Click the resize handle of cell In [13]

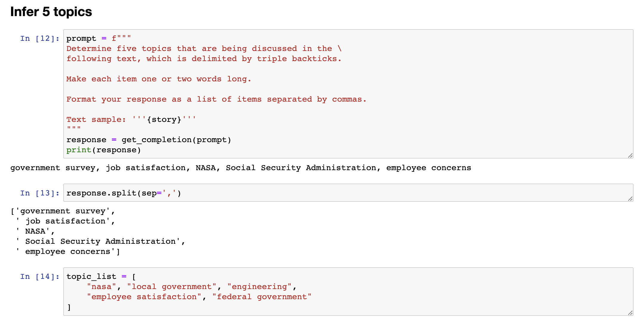coord(630,199)
